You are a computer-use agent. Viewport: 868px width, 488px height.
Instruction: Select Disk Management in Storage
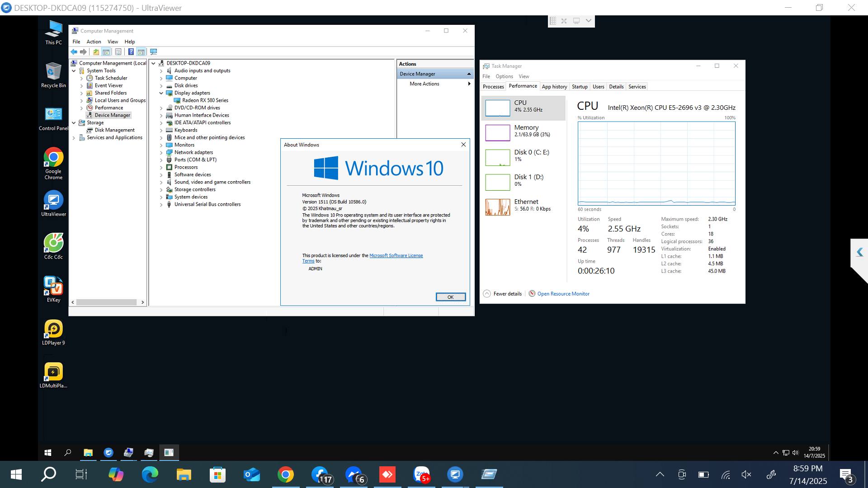[x=114, y=130]
